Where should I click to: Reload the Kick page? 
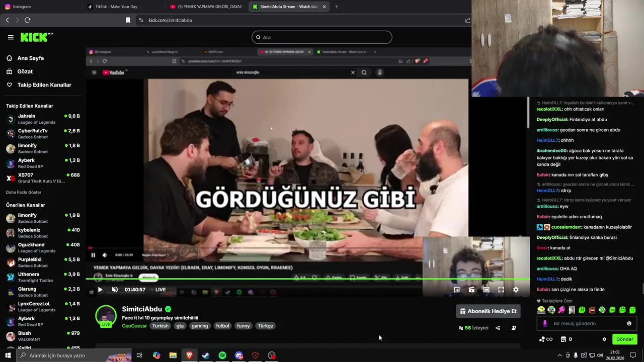click(x=27, y=20)
